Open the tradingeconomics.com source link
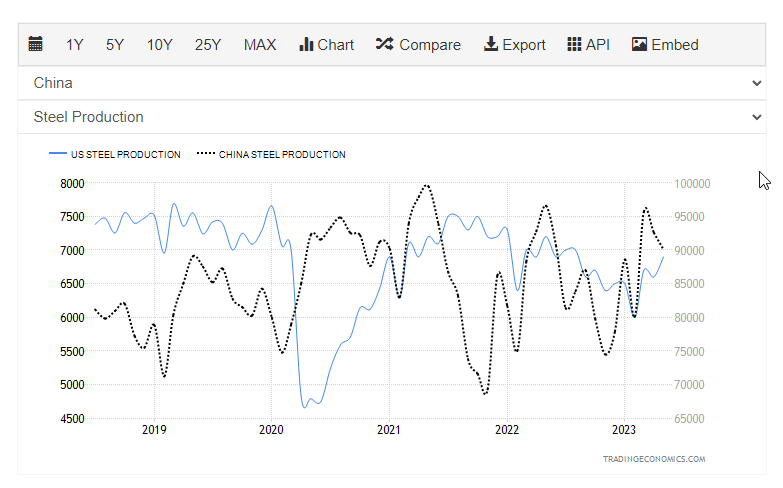The image size is (783, 488). click(x=653, y=459)
